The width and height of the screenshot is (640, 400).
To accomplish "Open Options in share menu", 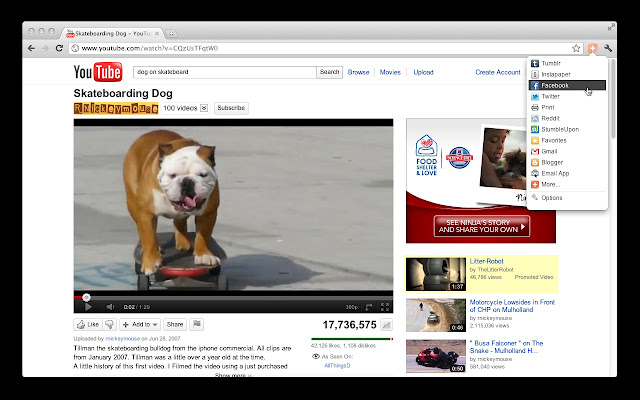I will 567,198.
